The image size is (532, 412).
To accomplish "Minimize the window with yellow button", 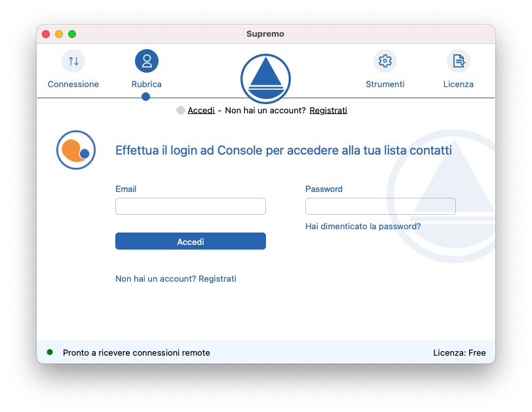I will point(59,34).
